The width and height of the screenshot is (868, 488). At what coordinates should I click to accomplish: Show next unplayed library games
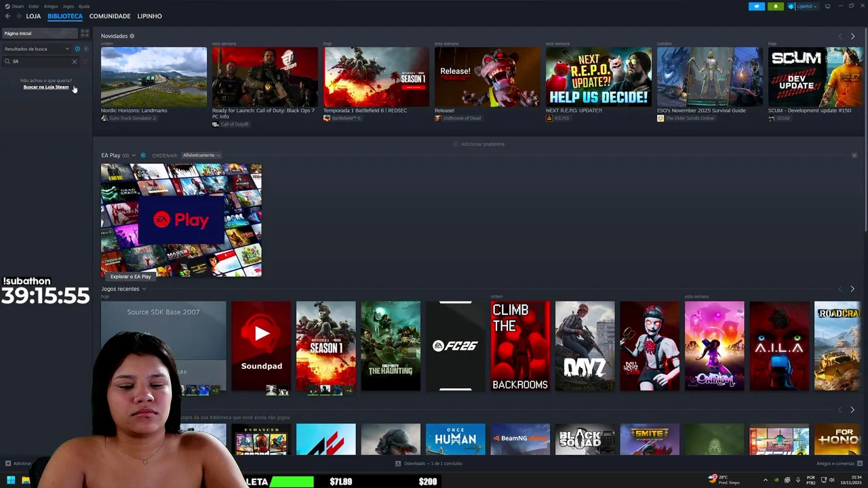[x=853, y=409]
